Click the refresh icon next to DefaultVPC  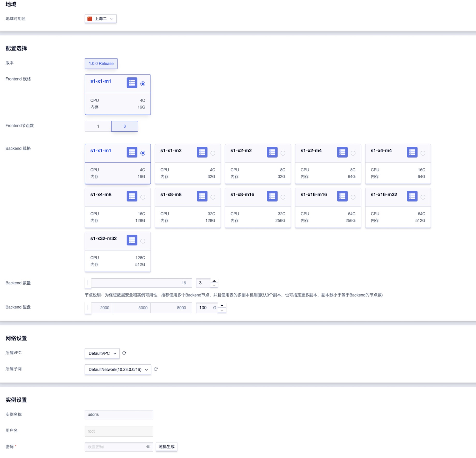(124, 353)
